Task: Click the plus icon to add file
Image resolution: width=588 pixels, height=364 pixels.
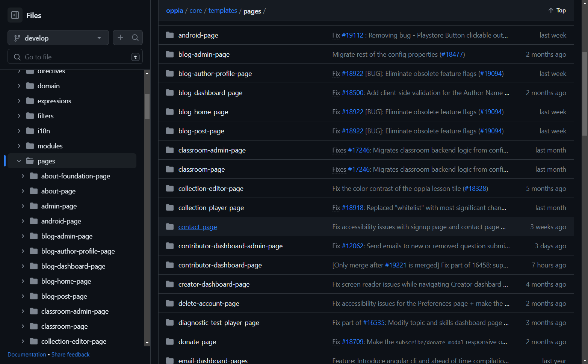Action: pos(120,38)
